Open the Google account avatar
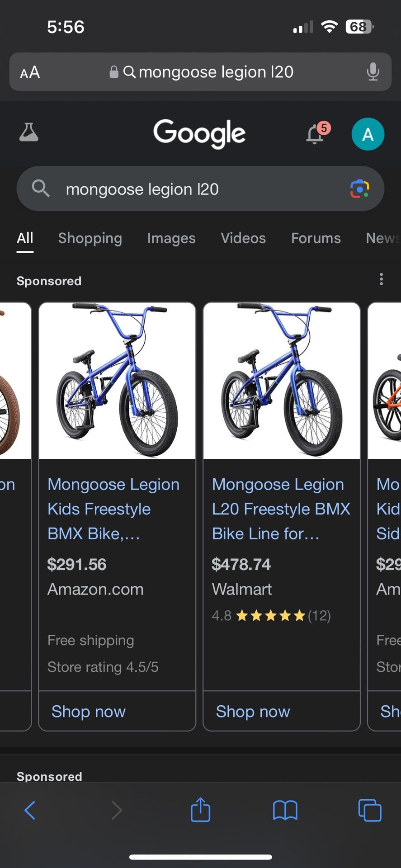This screenshot has width=401, height=868. [368, 134]
